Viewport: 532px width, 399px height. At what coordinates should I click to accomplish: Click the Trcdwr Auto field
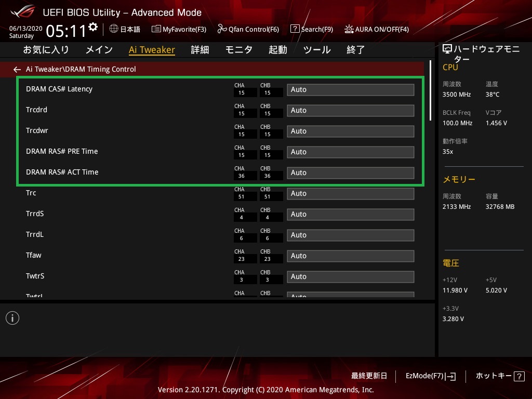tap(351, 131)
